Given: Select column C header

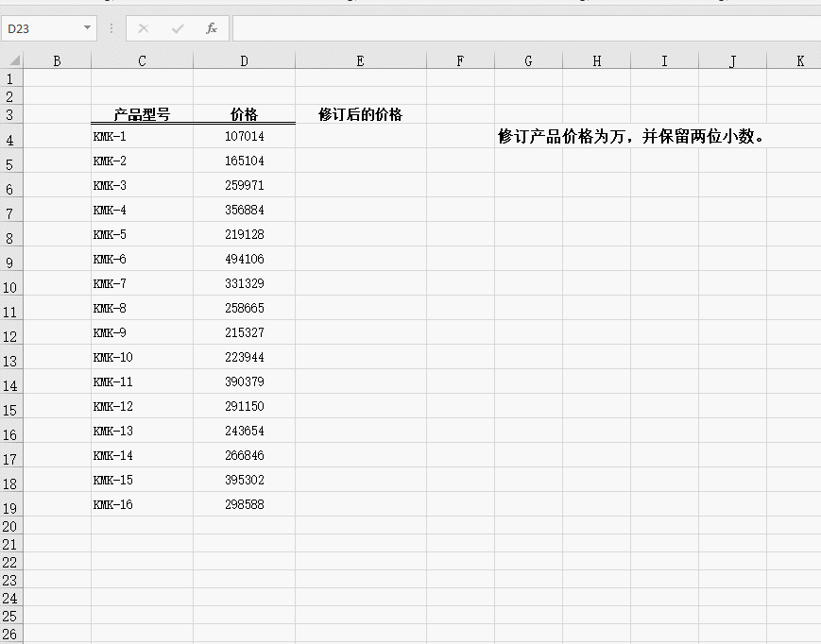Looking at the screenshot, I should [142, 60].
